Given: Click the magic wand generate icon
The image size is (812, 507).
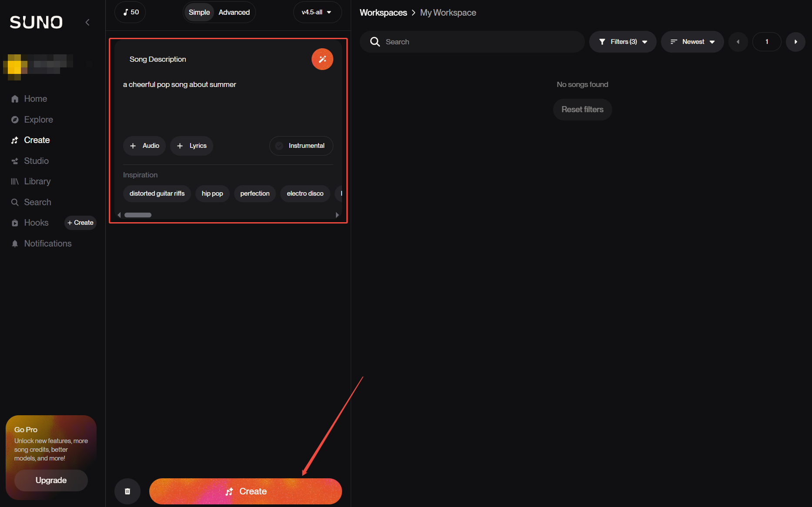Looking at the screenshot, I should (322, 59).
